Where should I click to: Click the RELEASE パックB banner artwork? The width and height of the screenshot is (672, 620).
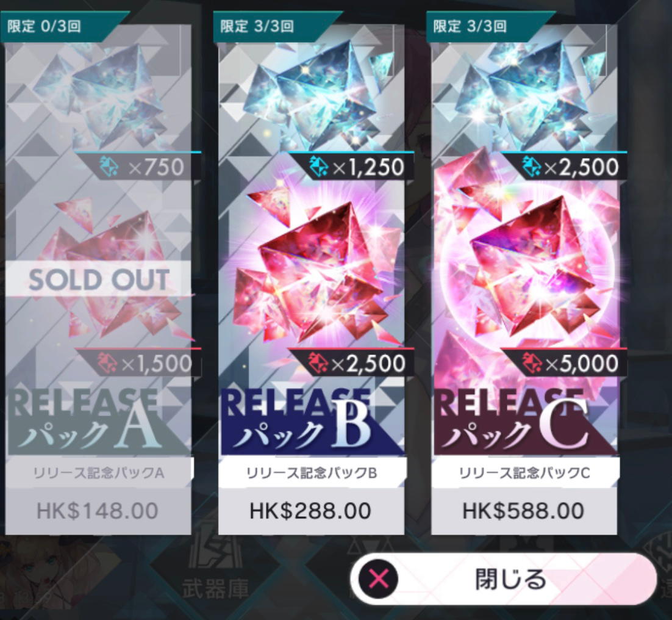[x=311, y=421]
